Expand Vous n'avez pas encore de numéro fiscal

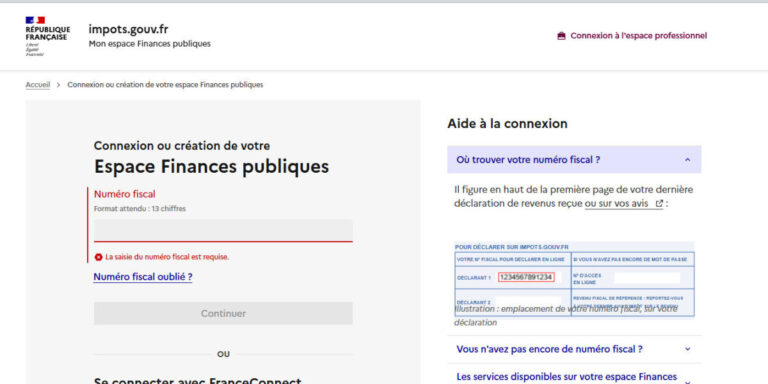click(574, 349)
